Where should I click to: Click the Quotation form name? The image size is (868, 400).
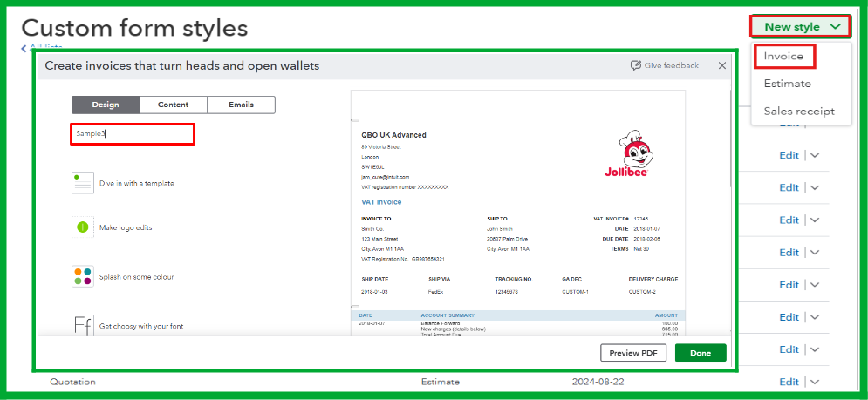[72, 382]
